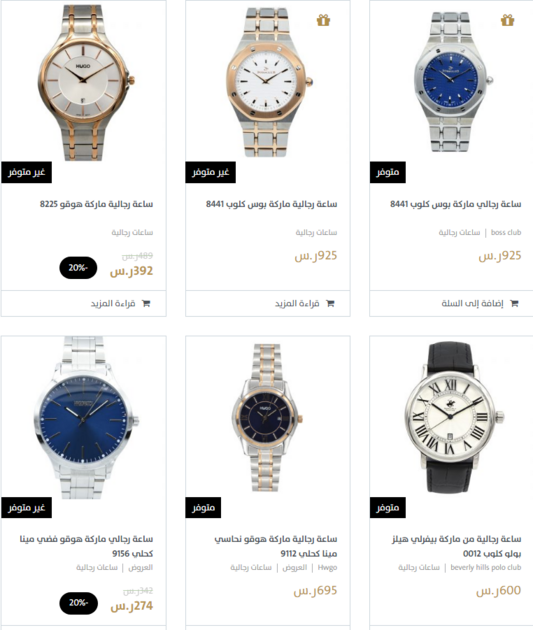Image resolution: width=533 pixels, height=630 pixels.
Task: Click متوفر badge on blue Boss Club watch
Action: click(x=388, y=172)
